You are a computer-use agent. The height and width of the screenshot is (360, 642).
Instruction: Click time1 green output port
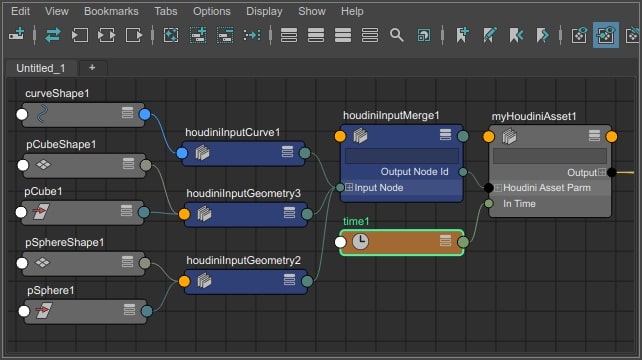(463, 242)
